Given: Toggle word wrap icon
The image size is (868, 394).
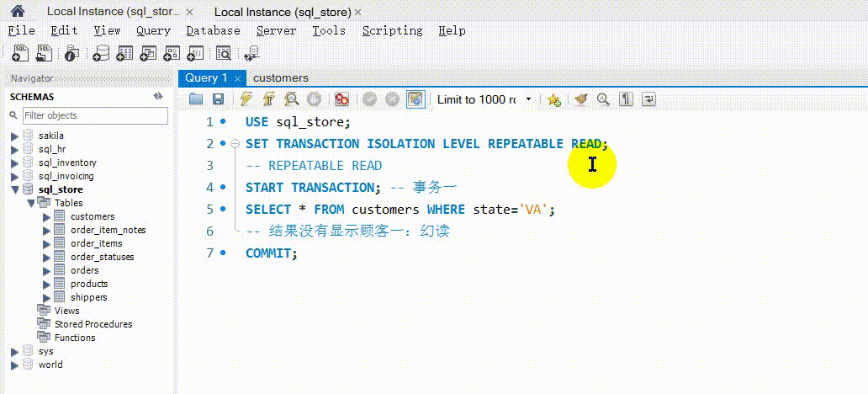Looking at the screenshot, I should coord(648,99).
